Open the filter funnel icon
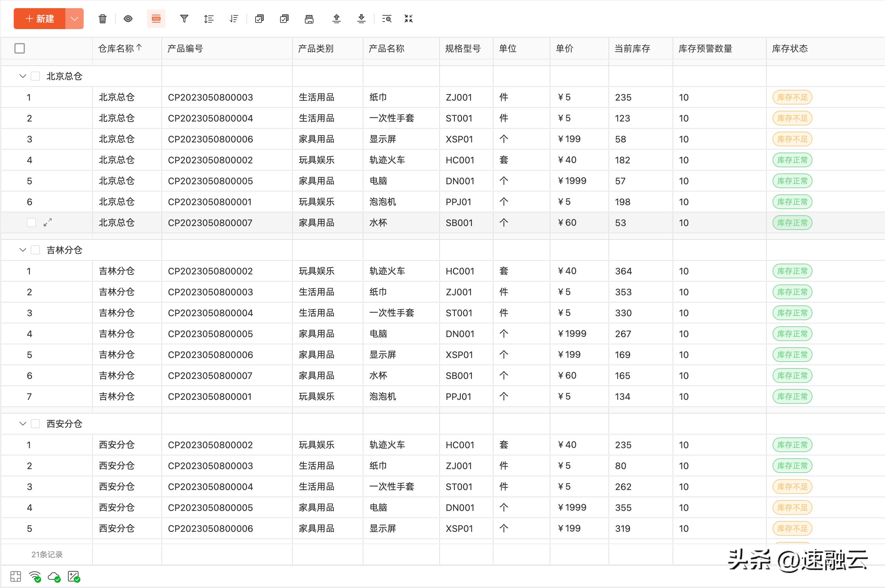 pos(184,18)
